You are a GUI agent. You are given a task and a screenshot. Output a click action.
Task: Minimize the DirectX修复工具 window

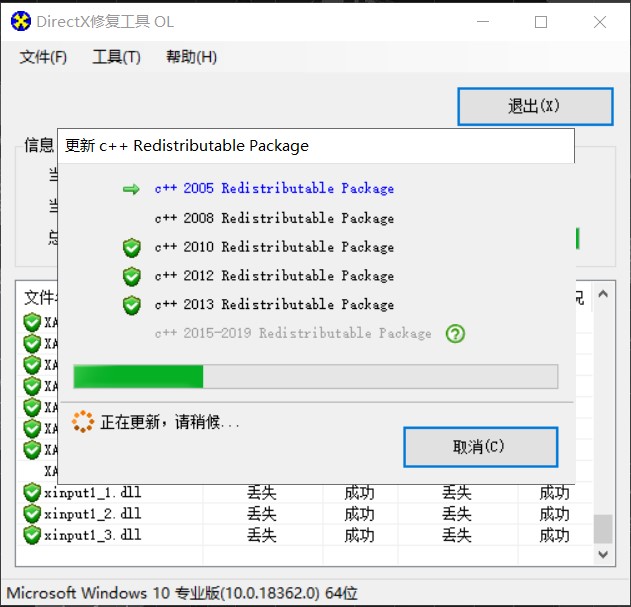[483, 22]
